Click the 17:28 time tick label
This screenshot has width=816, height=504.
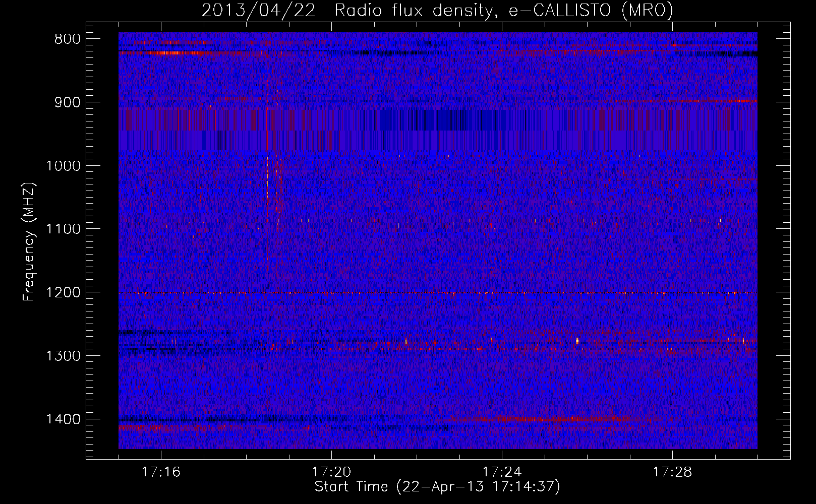(672, 472)
